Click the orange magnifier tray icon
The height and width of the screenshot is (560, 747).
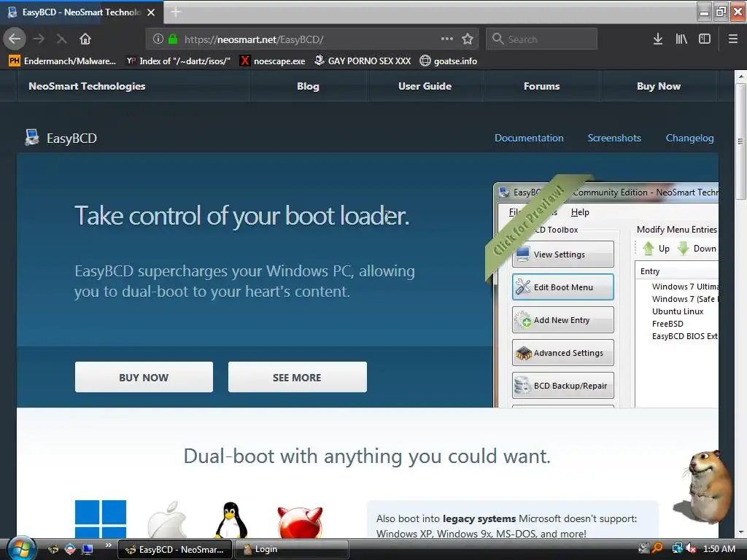click(658, 548)
